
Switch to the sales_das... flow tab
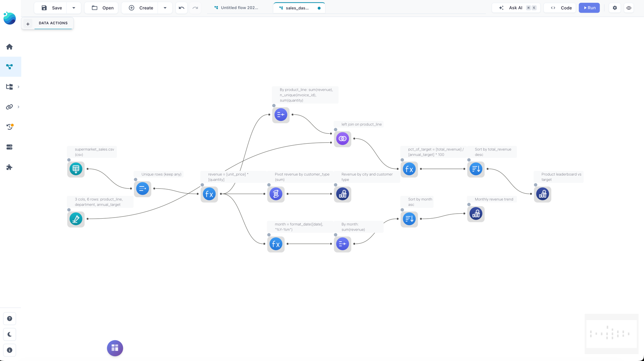click(x=299, y=8)
